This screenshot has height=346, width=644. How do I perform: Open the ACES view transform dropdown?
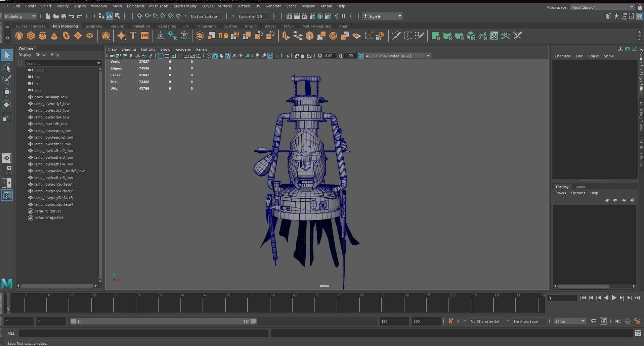coord(398,56)
